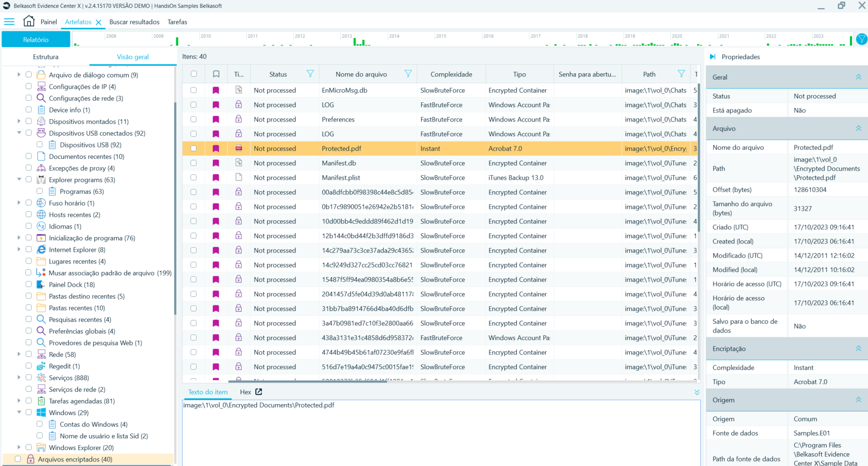Click the file icon on Manifest.plist row
Image resolution: width=868 pixels, height=466 pixels.
(238, 177)
